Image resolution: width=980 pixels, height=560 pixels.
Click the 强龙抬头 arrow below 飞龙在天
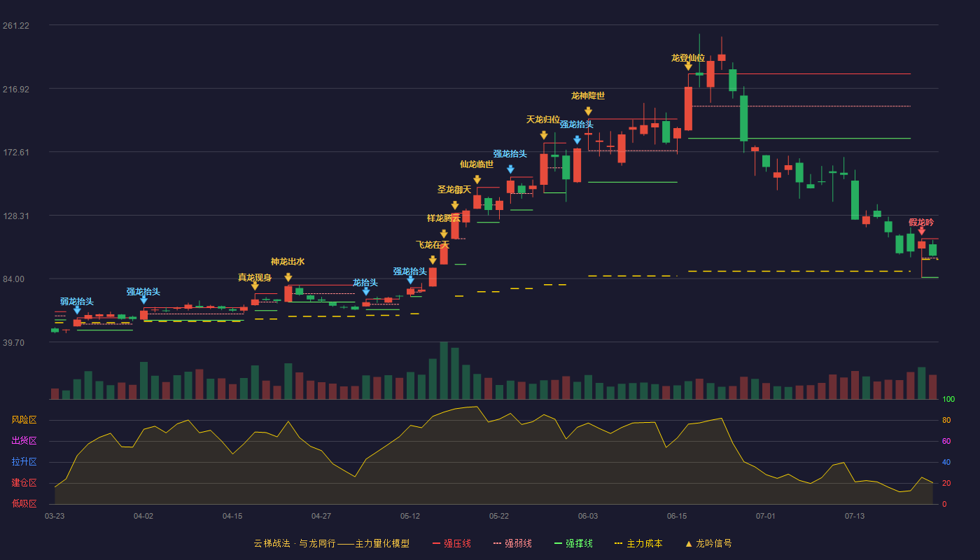point(410,280)
